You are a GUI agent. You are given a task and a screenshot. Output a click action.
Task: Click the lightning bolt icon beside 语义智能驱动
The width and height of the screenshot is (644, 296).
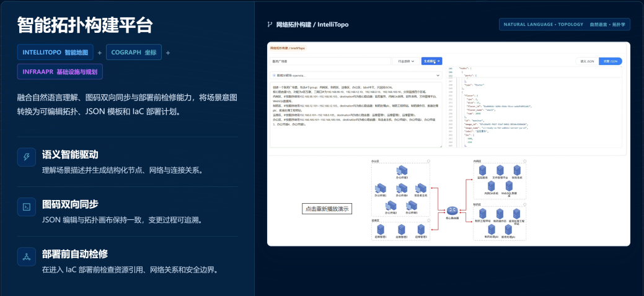(27, 157)
